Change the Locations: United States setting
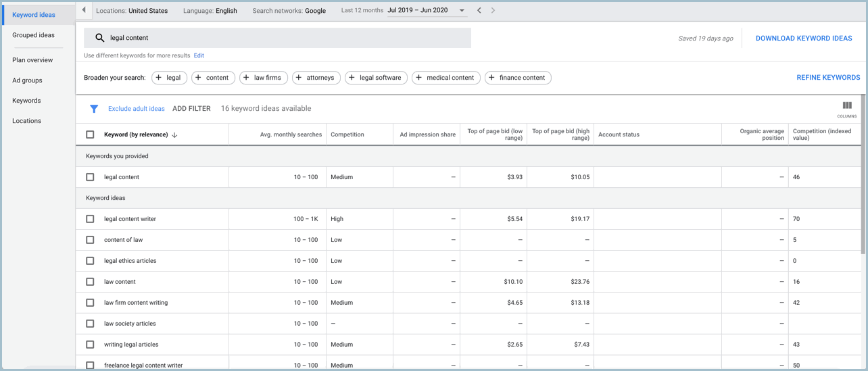This screenshot has width=868, height=371. pyautogui.click(x=132, y=11)
